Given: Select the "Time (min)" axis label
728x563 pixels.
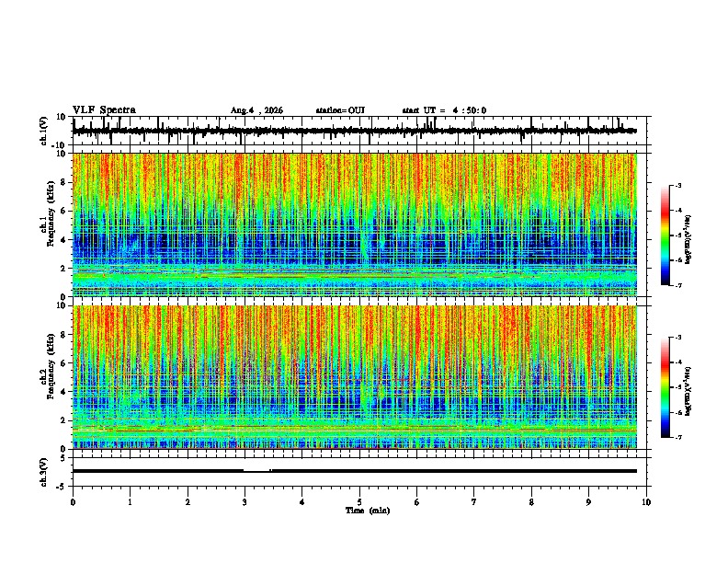Looking at the screenshot, I should tap(368, 511).
